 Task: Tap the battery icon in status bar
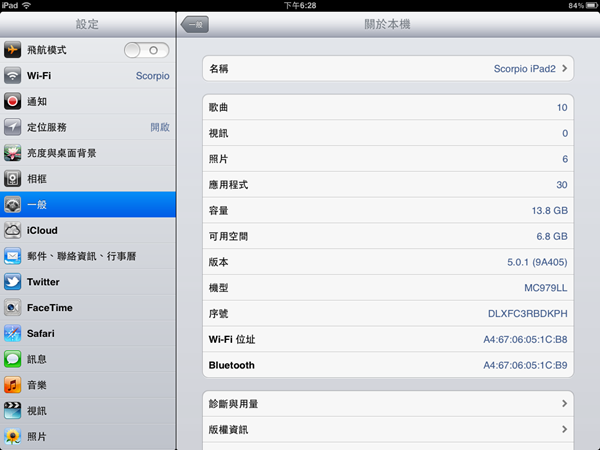click(591, 5)
